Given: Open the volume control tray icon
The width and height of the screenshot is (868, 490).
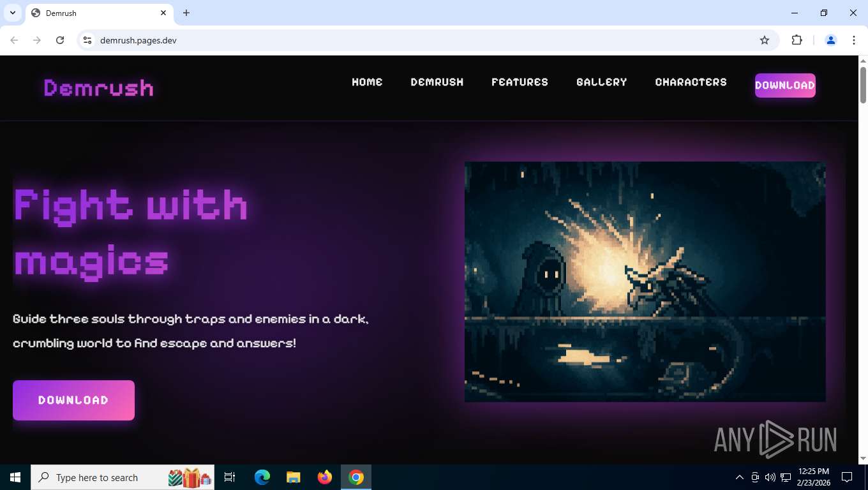Looking at the screenshot, I should [770, 477].
